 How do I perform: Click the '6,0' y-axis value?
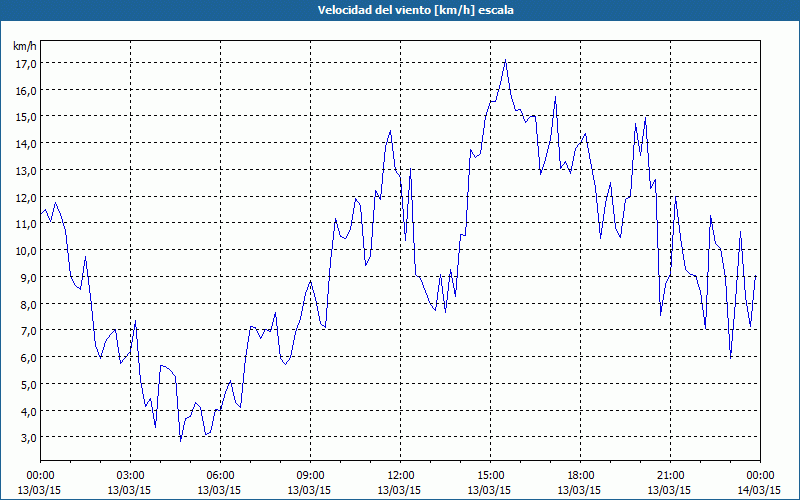point(28,358)
